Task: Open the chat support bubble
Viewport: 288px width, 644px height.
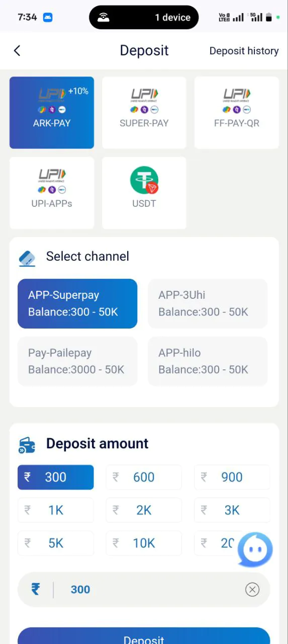Action: pos(255,550)
